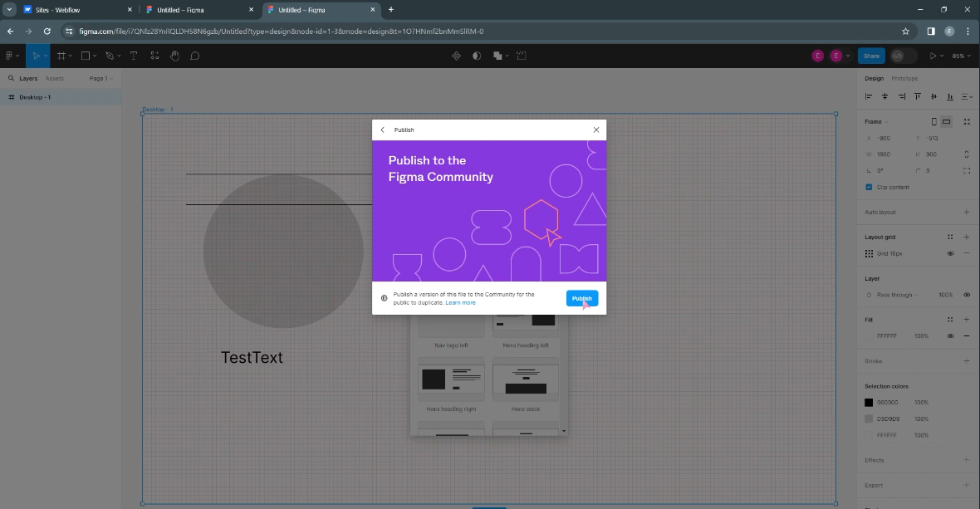Reload the browser page
The width and height of the screenshot is (980, 509).
pyautogui.click(x=47, y=32)
